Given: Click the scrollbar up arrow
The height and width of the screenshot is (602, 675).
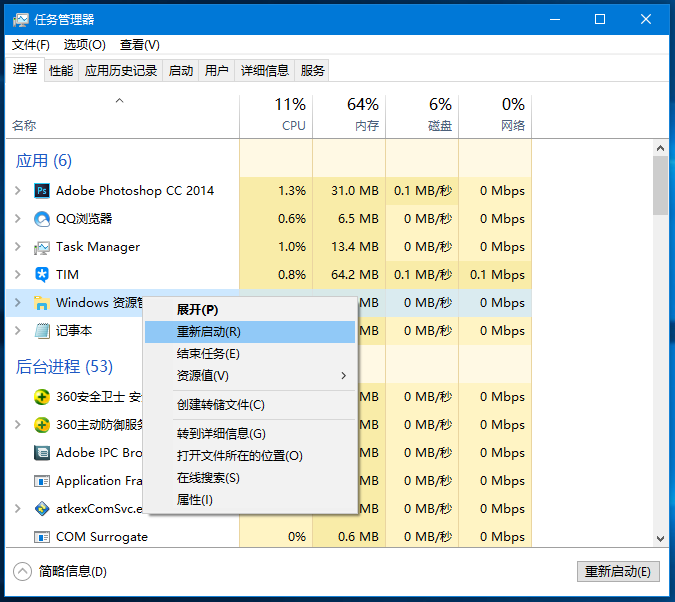Looking at the screenshot, I should pyautogui.click(x=660, y=149).
